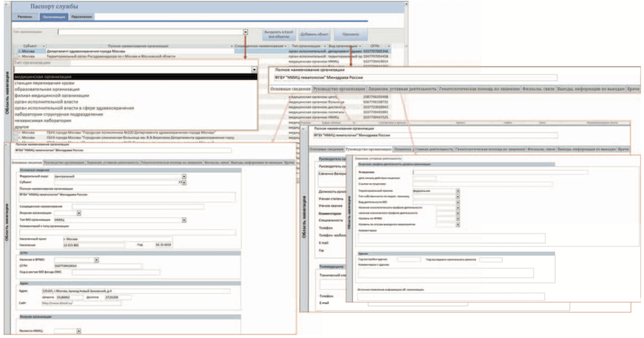
Task: Open the Территориальный признак dropdown
Action: tap(457, 191)
